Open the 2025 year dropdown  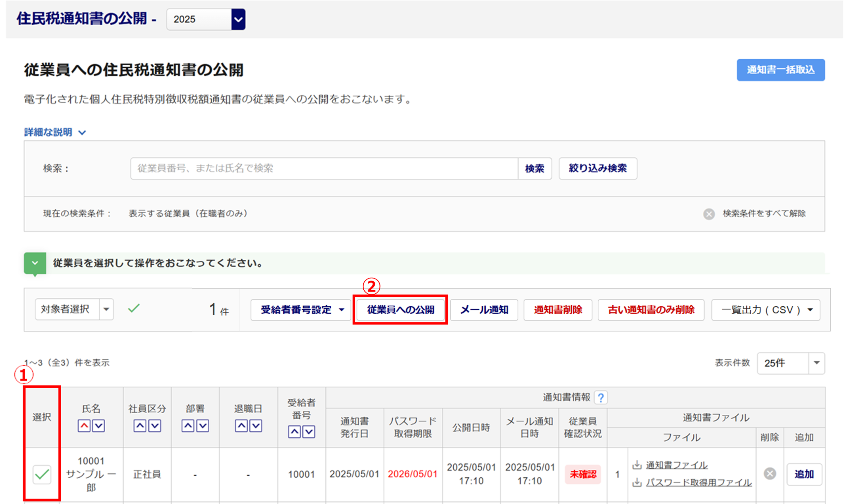[238, 19]
